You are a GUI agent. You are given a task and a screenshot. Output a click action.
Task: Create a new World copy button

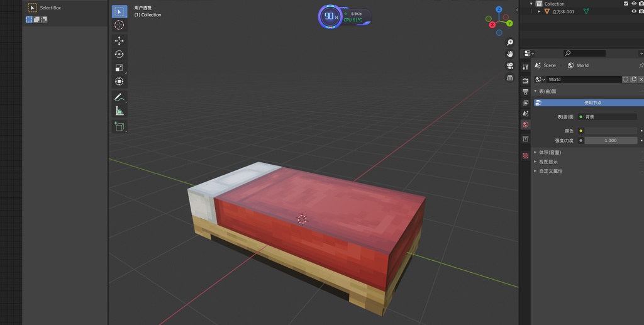(633, 79)
